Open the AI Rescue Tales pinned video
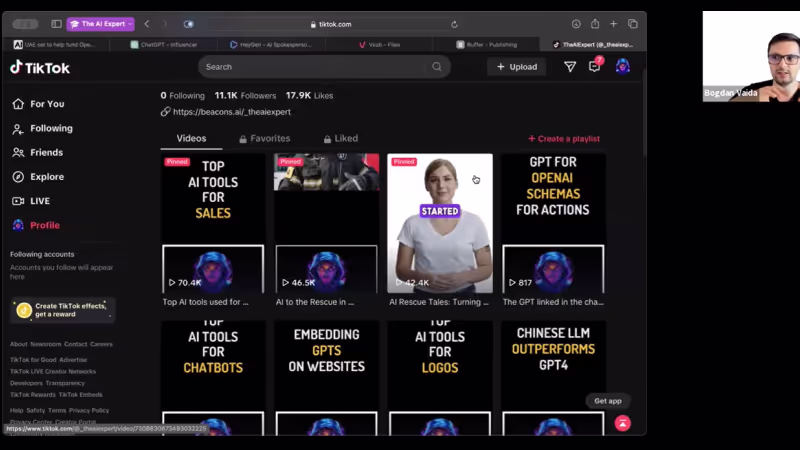 tap(440, 223)
